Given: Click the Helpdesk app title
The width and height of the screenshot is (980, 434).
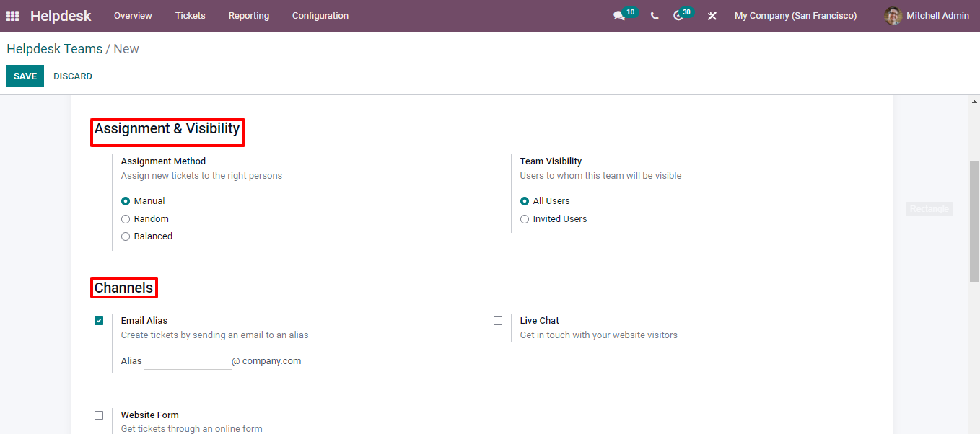Looking at the screenshot, I should (61, 16).
